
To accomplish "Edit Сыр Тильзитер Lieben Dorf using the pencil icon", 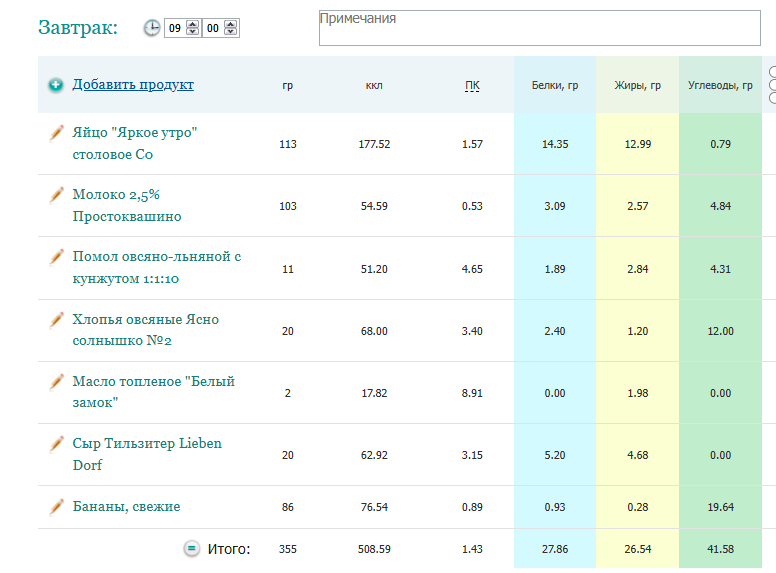I will [56, 443].
